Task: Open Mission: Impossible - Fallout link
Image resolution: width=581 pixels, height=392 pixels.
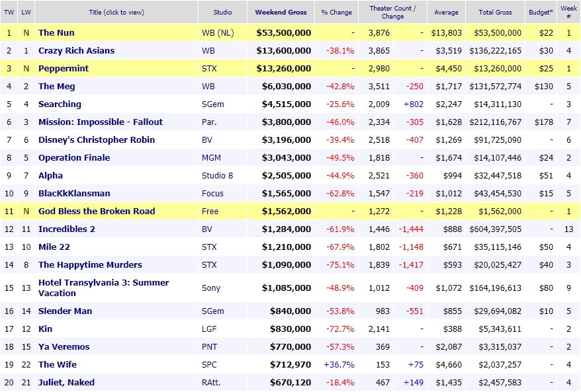Action: pos(101,122)
